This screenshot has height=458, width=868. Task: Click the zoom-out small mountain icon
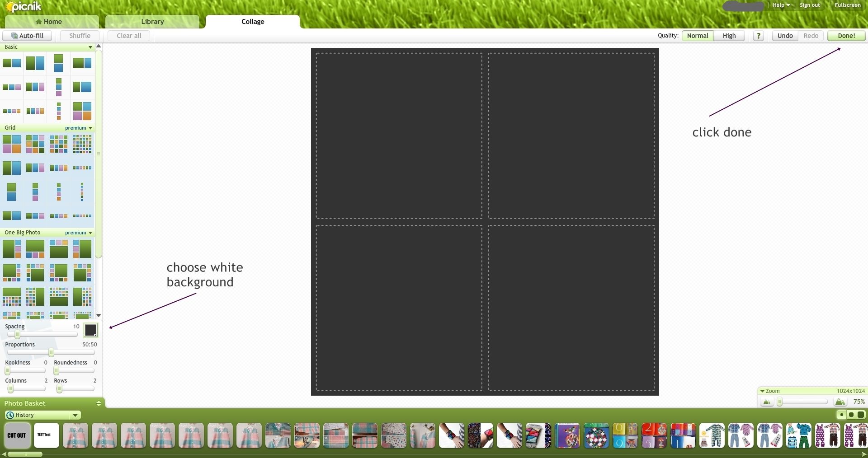(x=767, y=402)
